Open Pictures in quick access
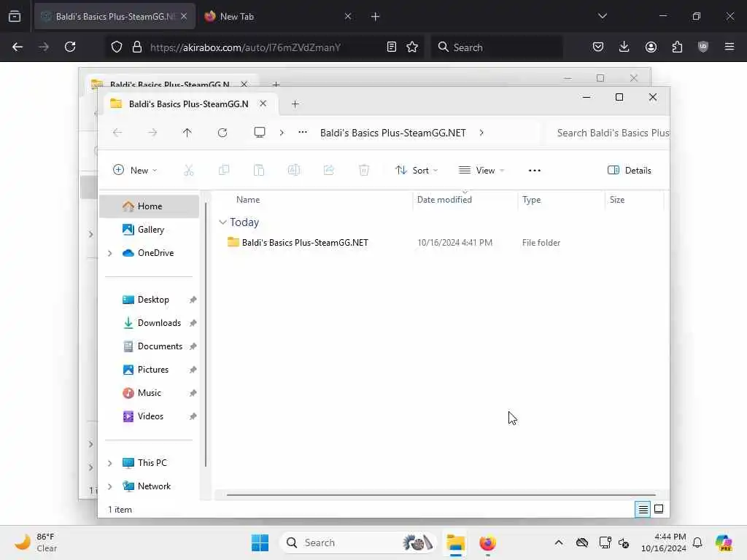 tap(149, 370)
